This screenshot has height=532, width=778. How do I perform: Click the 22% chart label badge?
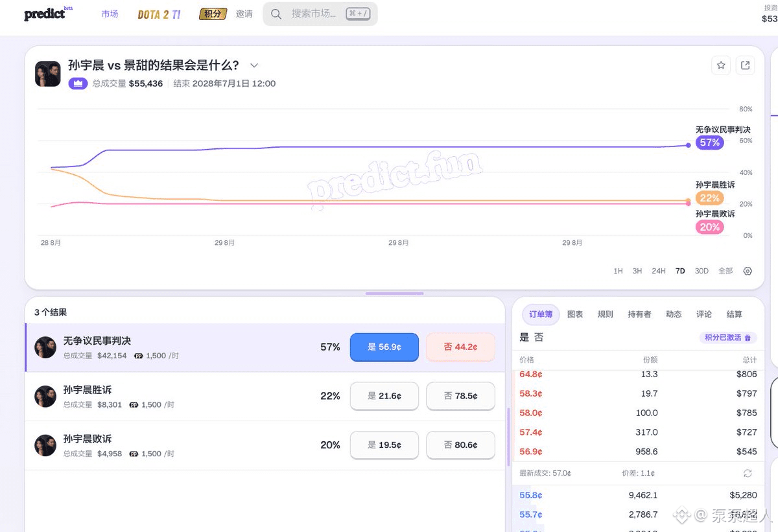coord(710,198)
